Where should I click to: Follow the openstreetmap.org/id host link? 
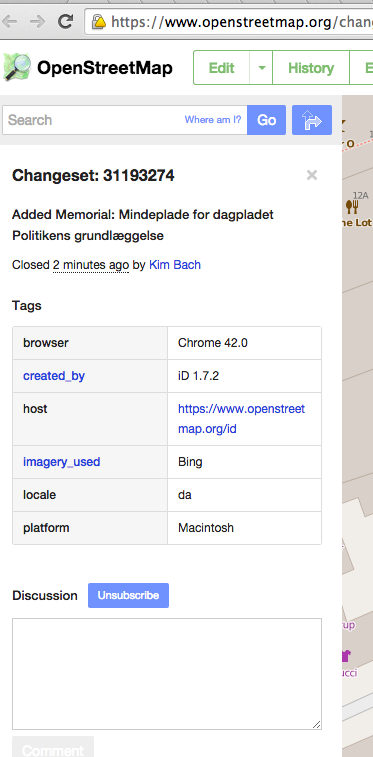241,419
